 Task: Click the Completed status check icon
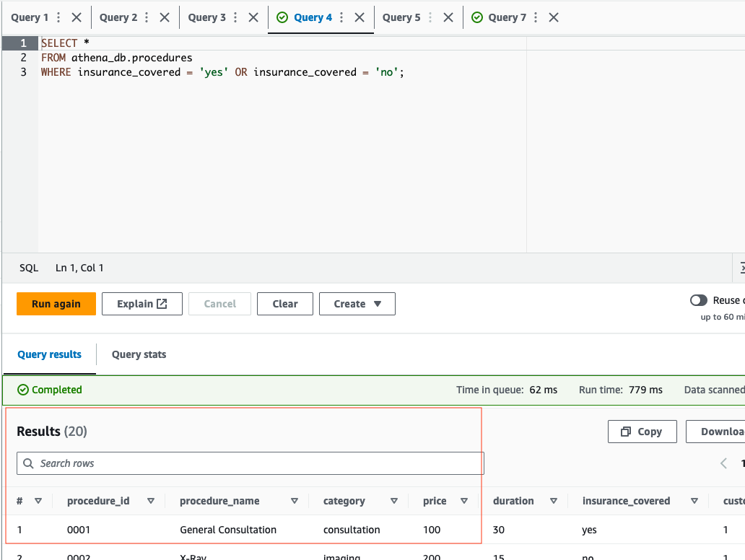23,390
